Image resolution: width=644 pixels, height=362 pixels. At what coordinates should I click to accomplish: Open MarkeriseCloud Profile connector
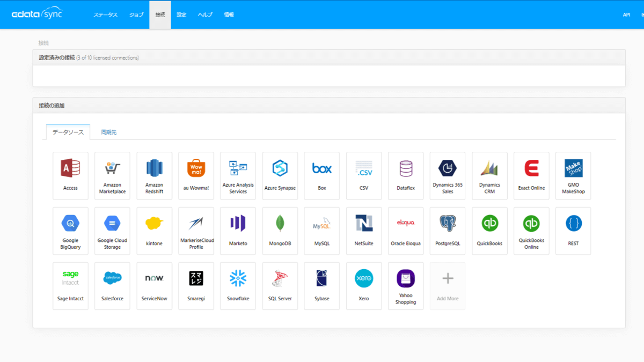196,231
